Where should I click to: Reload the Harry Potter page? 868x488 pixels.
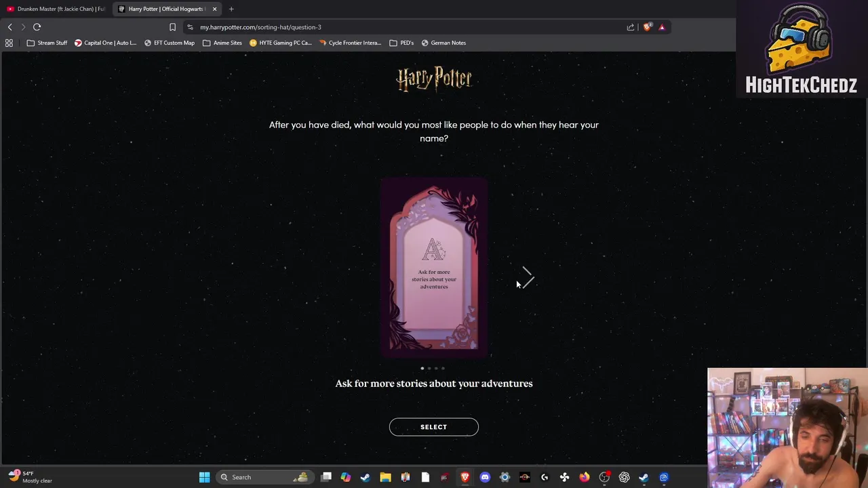click(37, 27)
